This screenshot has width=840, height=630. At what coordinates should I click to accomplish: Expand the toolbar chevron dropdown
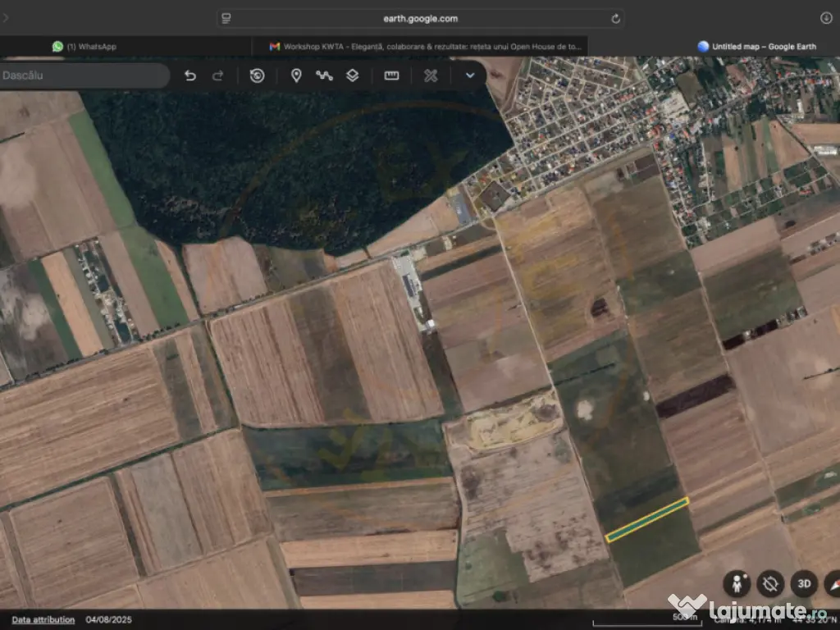click(x=470, y=75)
